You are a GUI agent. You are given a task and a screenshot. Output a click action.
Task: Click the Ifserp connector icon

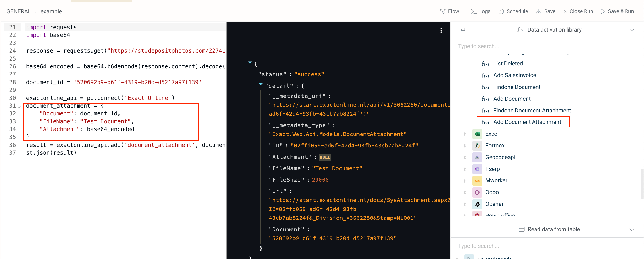point(477,169)
